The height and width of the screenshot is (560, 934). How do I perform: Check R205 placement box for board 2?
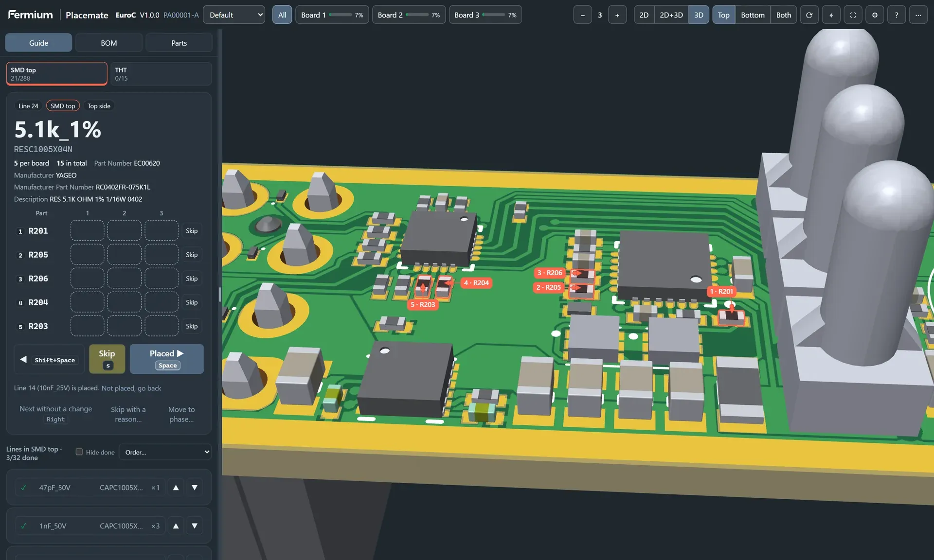coord(125,254)
